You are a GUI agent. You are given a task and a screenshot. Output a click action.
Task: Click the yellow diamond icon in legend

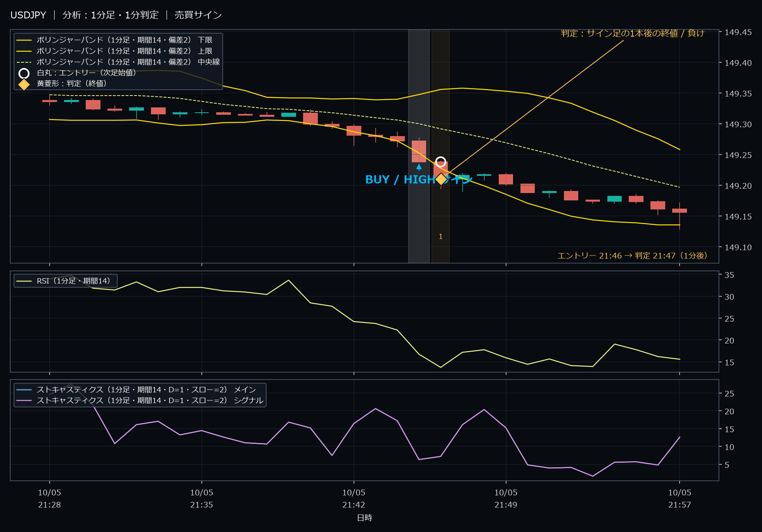click(x=24, y=84)
